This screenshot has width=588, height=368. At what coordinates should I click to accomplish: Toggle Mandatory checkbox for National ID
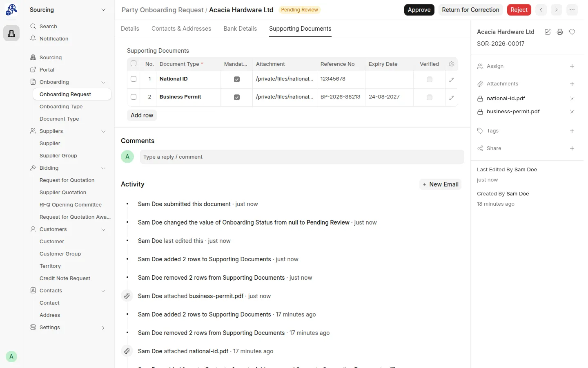pyautogui.click(x=237, y=79)
